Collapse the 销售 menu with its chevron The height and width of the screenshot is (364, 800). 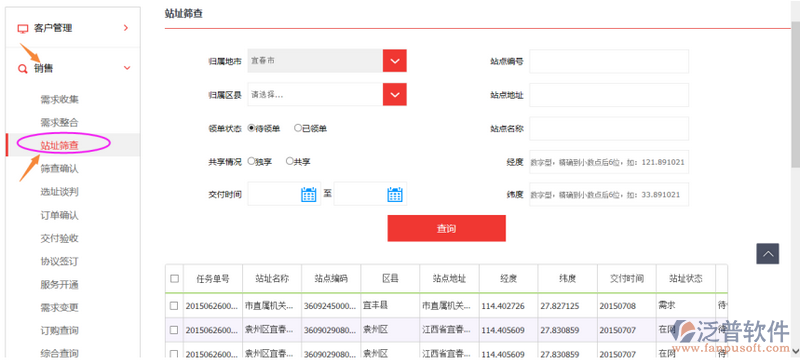point(127,68)
